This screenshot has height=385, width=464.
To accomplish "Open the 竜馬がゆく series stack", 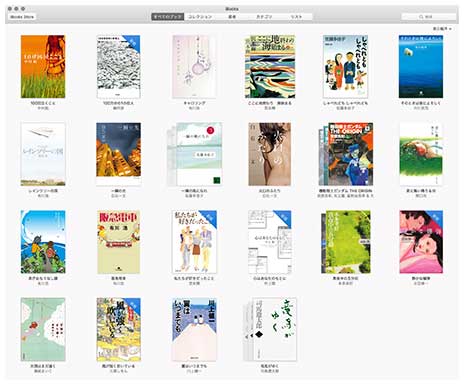I will point(270,329).
